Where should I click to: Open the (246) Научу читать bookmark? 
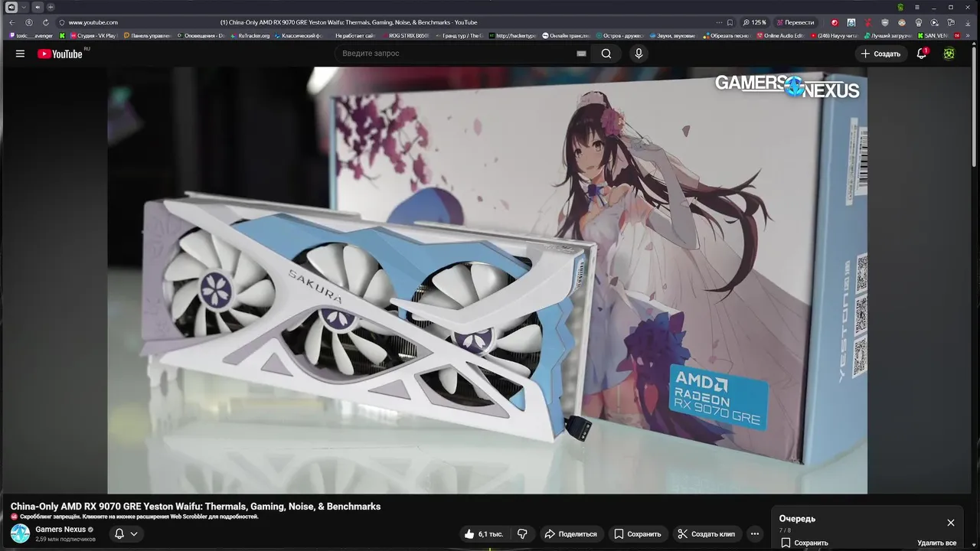coord(834,35)
